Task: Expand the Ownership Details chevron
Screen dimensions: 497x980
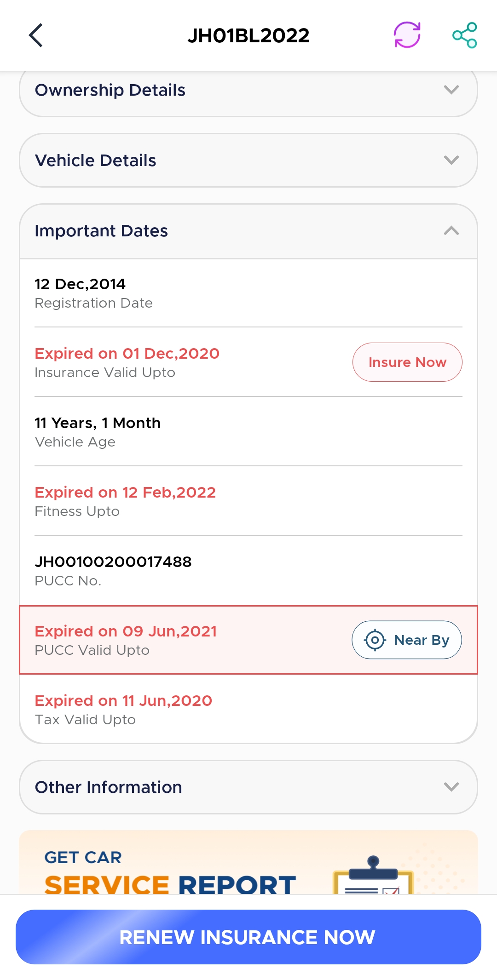Action: (x=451, y=90)
